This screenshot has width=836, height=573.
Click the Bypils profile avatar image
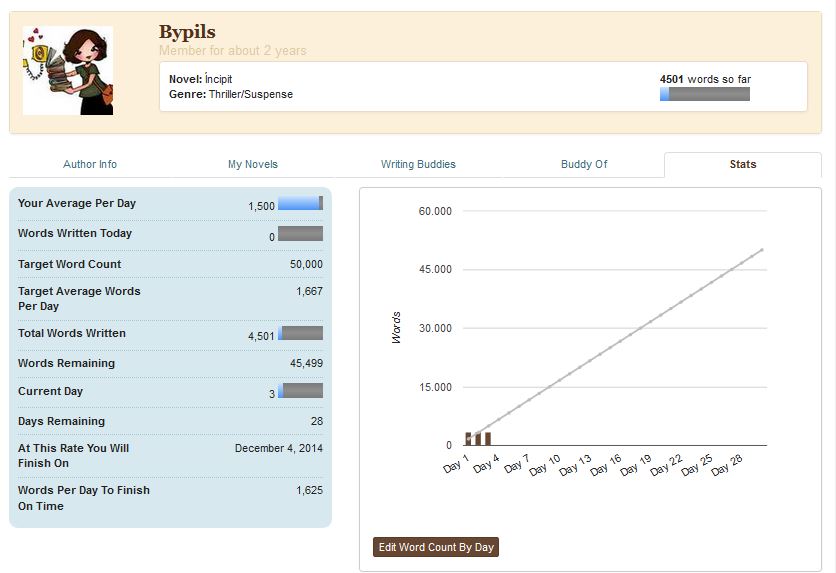67,71
